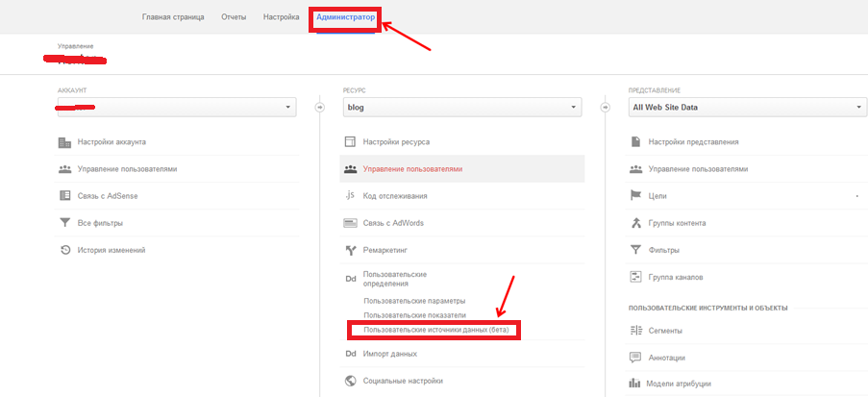Open Связь с AdSense

tap(108, 196)
